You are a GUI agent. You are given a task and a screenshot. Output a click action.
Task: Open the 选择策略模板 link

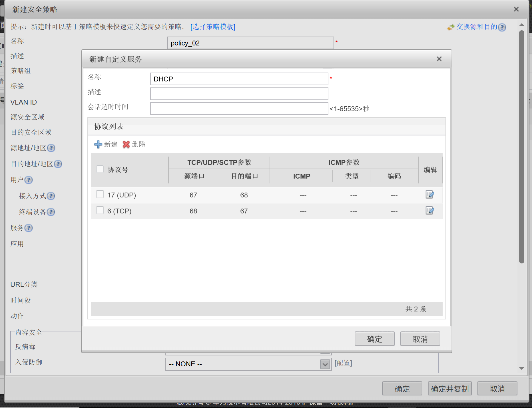pyautogui.click(x=213, y=27)
